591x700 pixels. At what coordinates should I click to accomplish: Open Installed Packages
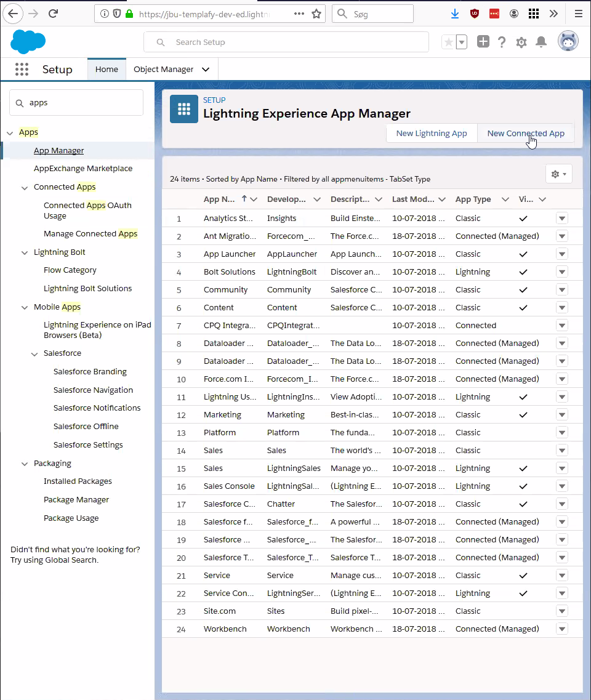click(78, 481)
